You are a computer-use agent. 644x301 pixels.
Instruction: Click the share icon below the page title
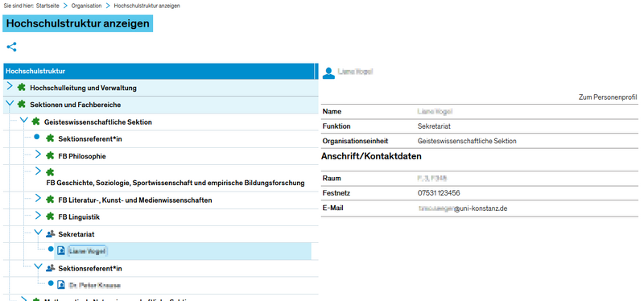11,47
